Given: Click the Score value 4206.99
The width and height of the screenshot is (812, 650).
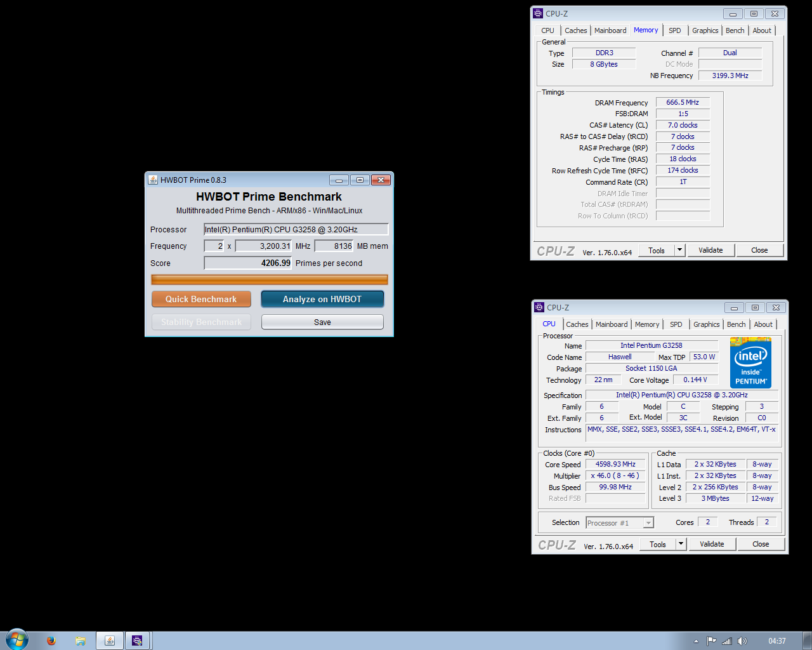Looking at the screenshot, I should 247,263.
